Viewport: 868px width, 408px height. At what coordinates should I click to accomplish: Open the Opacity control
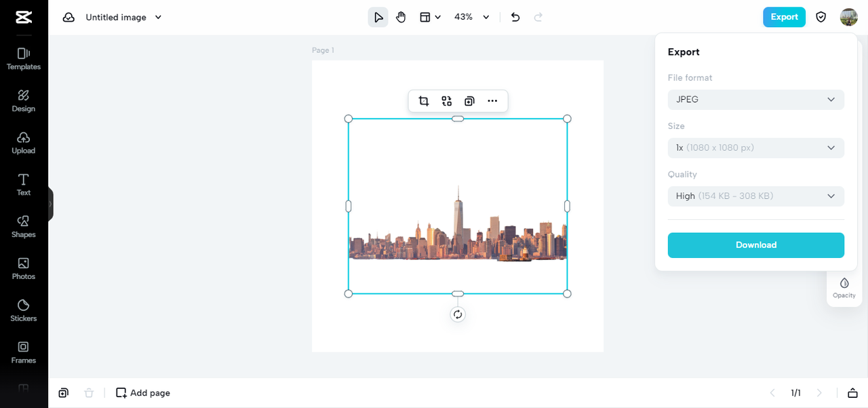pos(844,288)
